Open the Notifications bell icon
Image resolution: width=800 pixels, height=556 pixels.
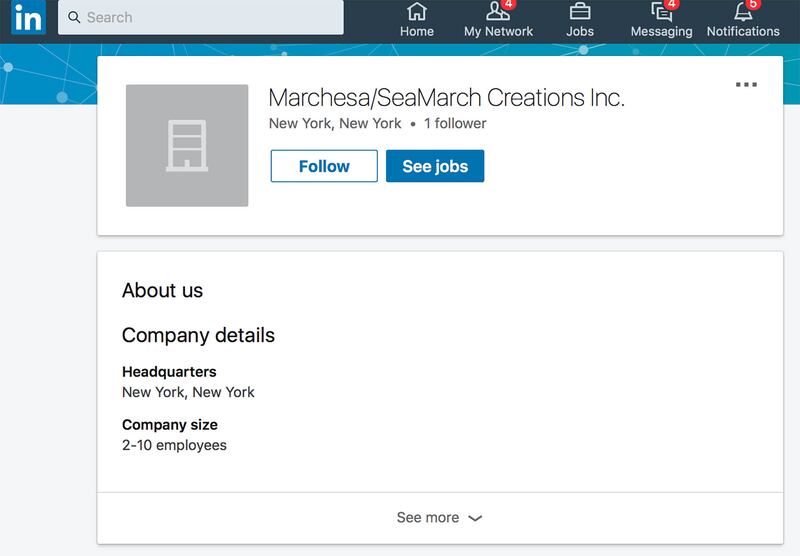[742, 12]
